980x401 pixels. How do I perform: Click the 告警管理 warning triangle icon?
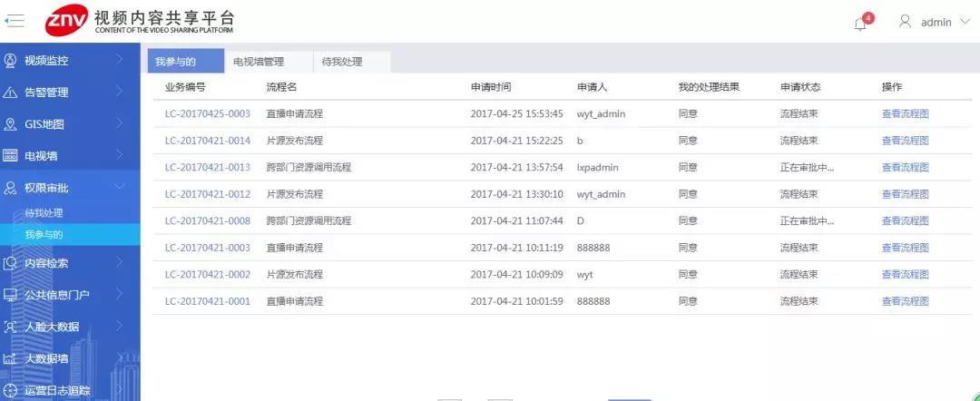pyautogui.click(x=11, y=93)
